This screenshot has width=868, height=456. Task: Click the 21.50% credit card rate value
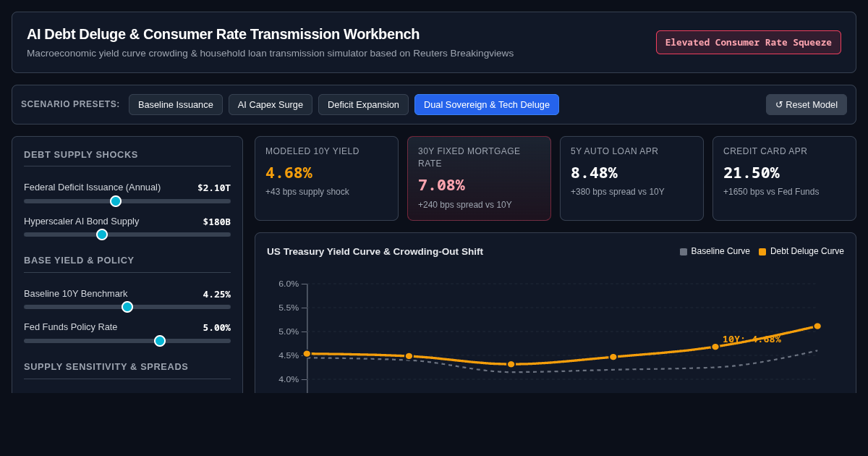point(752,173)
